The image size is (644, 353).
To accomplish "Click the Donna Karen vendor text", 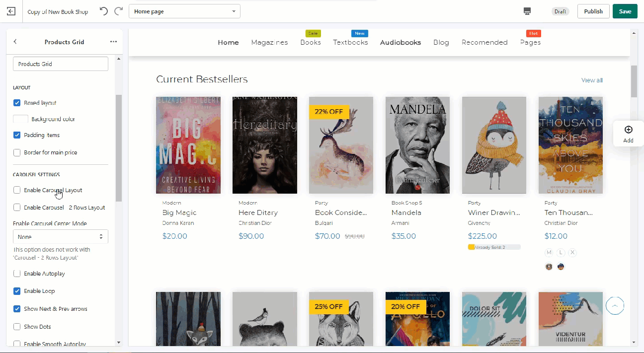I will [178, 223].
